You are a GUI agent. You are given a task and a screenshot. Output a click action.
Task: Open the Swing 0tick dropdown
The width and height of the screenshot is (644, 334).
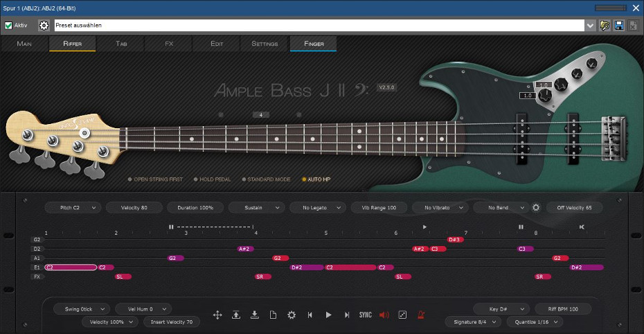click(x=82, y=309)
